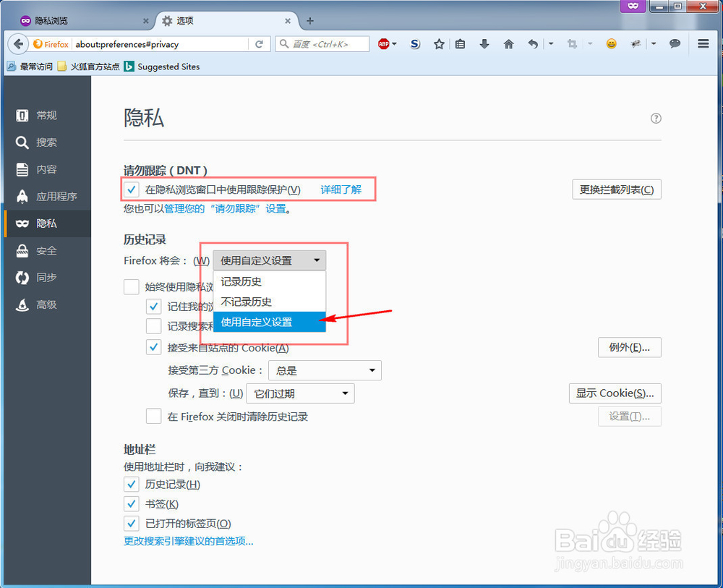Go to the 应用程序 (Applications) section
Screen dimensions: 723x588
pyautogui.click(x=45, y=196)
